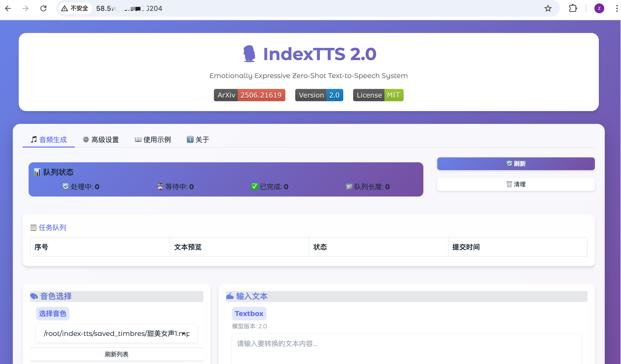Click the browser bookmark star
The height and width of the screenshot is (364, 621).
click(548, 8)
